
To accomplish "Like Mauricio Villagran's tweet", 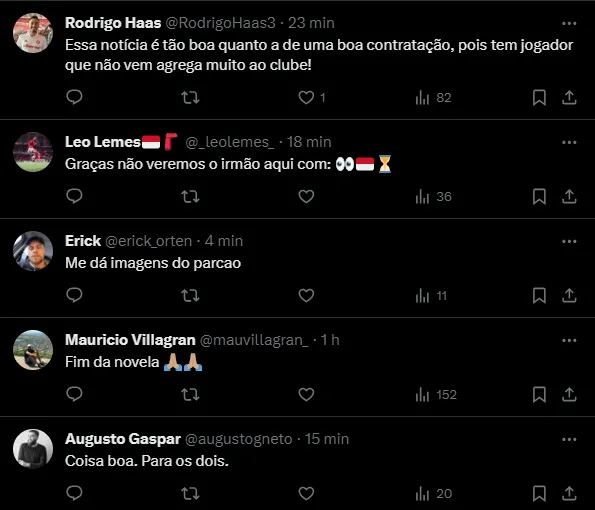I will tap(306, 395).
